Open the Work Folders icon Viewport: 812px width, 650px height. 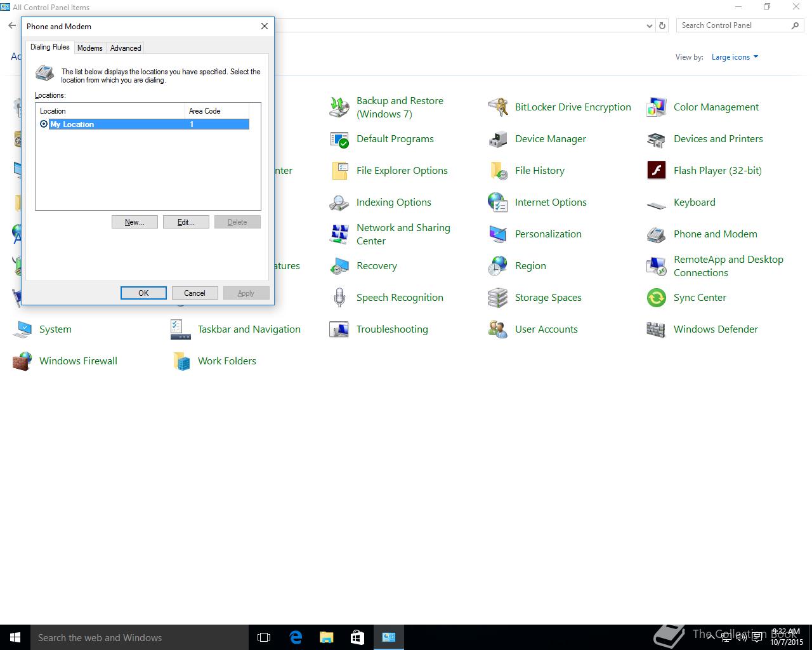pos(181,361)
